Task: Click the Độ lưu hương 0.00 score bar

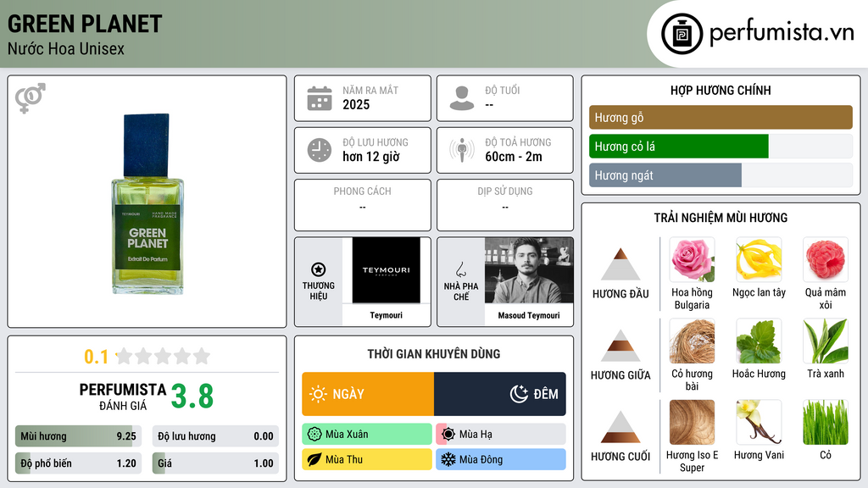Action: pos(215,436)
